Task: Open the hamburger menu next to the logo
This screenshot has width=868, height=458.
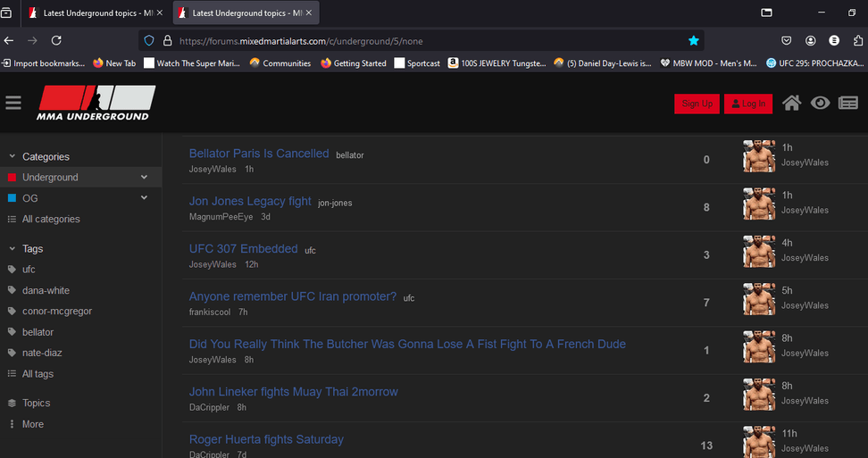Action: pos(13,103)
